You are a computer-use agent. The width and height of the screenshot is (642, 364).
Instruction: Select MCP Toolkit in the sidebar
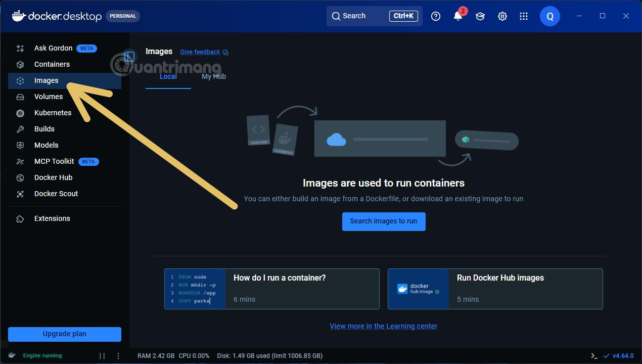point(65,162)
